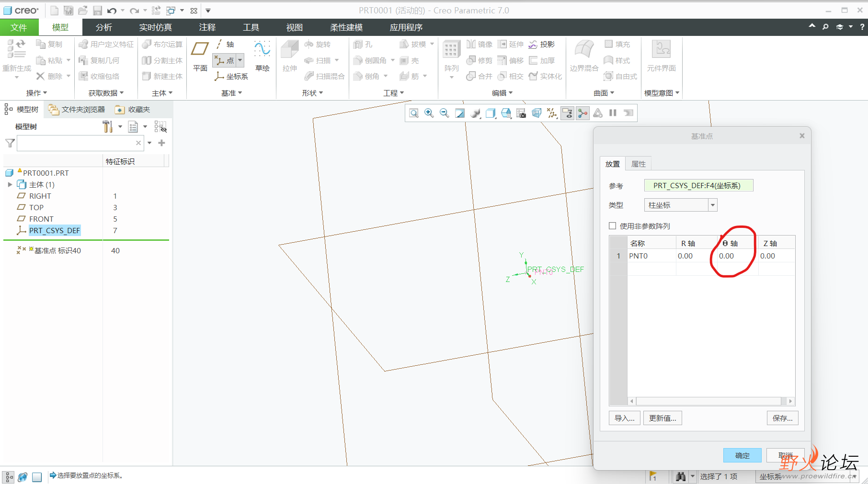Click the Undo arrow icon
This screenshot has width=868, height=484.
click(112, 11)
